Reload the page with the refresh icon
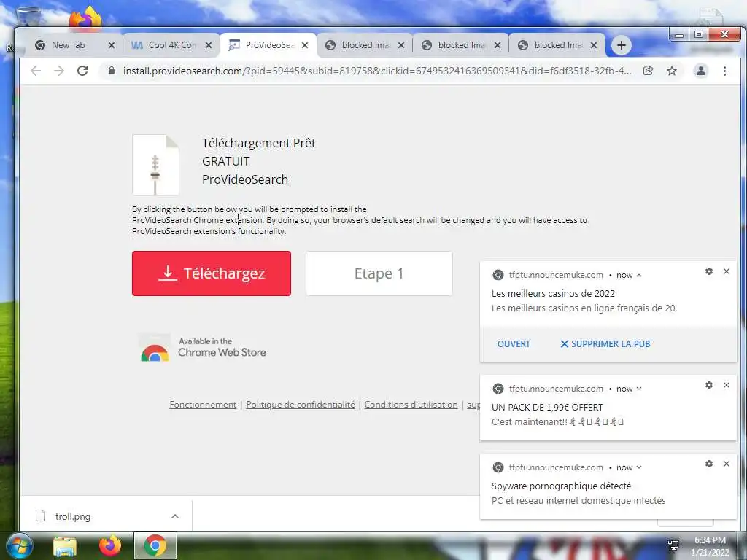Viewport: 747px width, 560px height. click(82, 71)
